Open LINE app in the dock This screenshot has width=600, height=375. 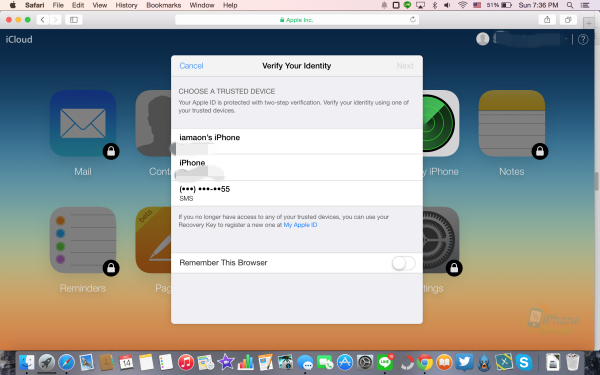(x=385, y=362)
